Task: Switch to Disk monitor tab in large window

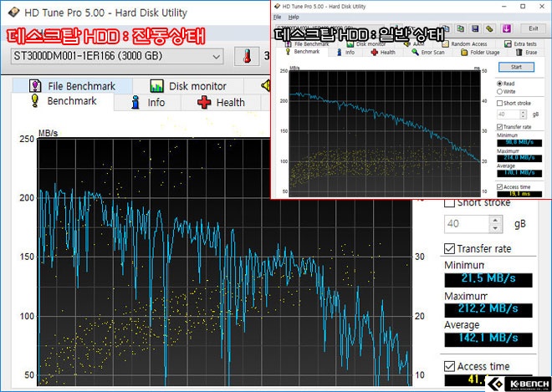Action: click(x=188, y=86)
